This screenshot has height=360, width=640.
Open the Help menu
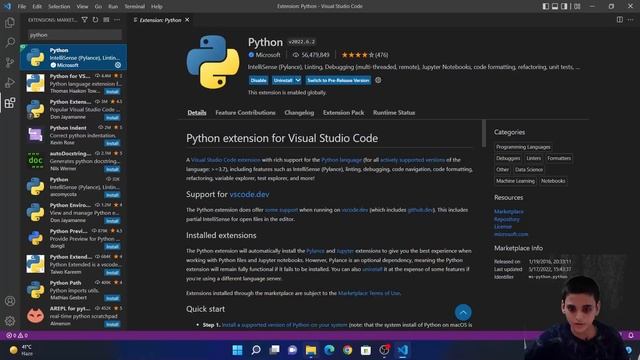coord(157,7)
